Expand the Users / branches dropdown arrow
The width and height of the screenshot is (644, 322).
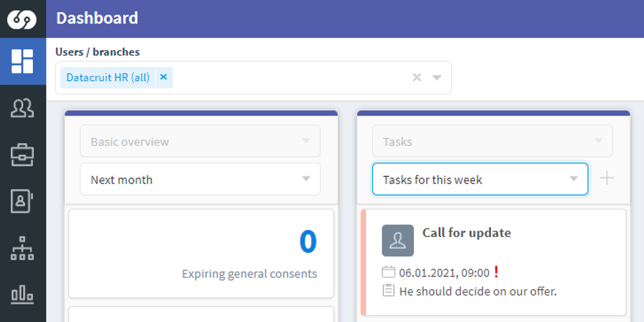437,78
